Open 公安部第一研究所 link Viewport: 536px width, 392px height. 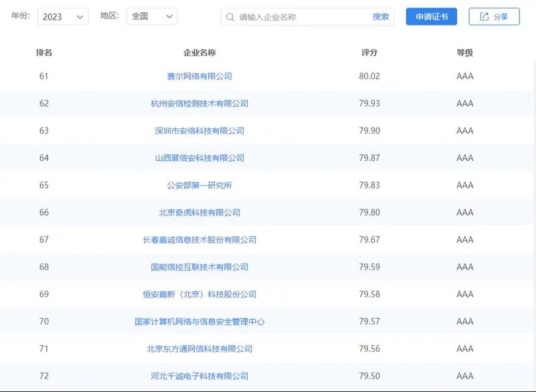tap(199, 185)
